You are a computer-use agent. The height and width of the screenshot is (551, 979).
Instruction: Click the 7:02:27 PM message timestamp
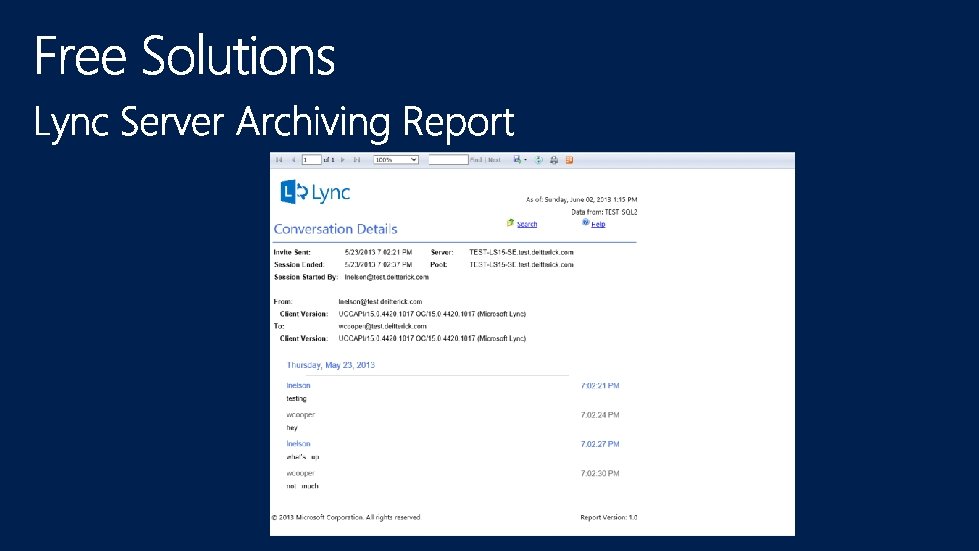click(600, 444)
